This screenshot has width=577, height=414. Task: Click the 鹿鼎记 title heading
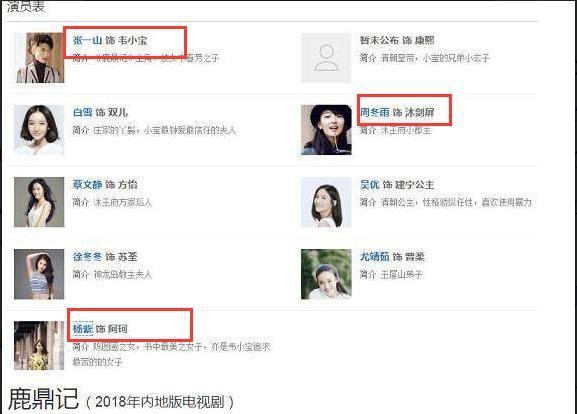43,399
